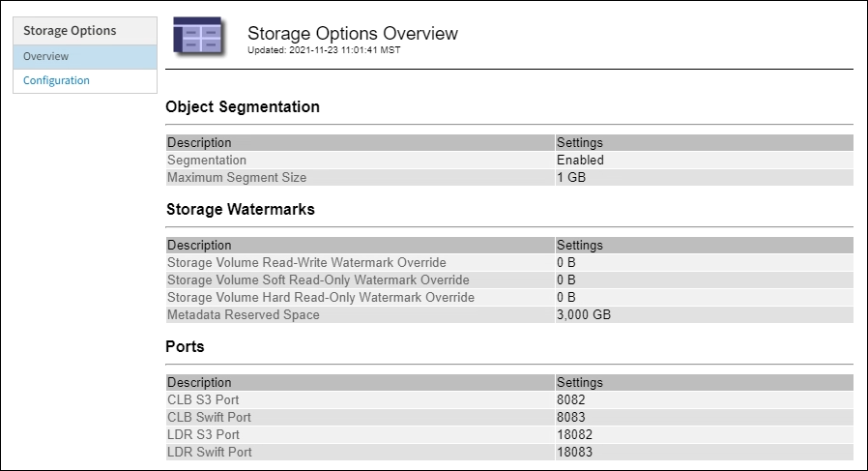Screen dimensions: 868x471
Task: Select the Maximum Segment Size row
Action: [237, 178]
